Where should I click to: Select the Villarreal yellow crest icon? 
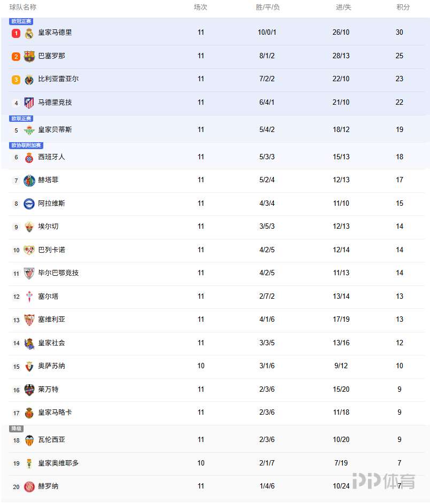point(29,80)
